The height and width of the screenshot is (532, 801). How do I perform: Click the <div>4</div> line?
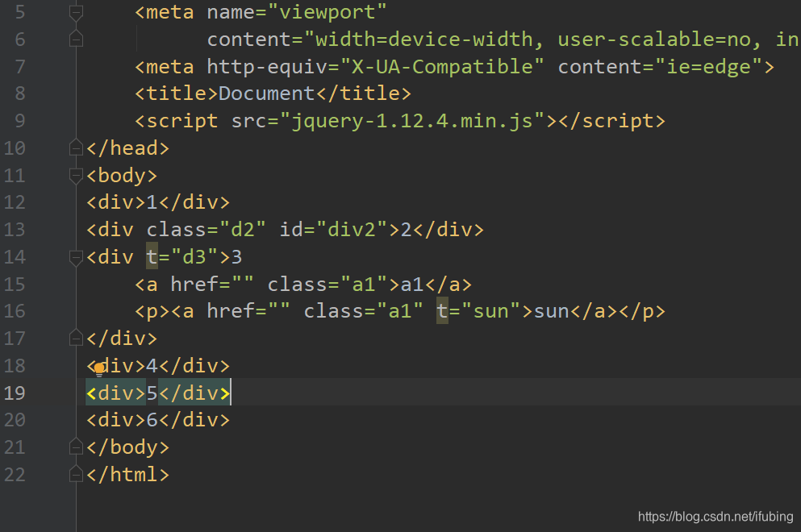(x=158, y=366)
